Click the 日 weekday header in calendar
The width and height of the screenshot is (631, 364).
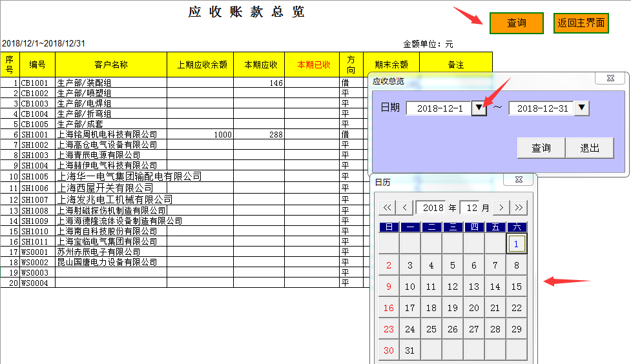pos(389,227)
